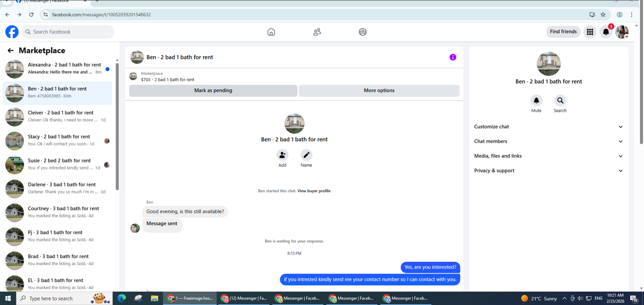
Task: Expand the Privacy & support section
Action: tap(549, 171)
